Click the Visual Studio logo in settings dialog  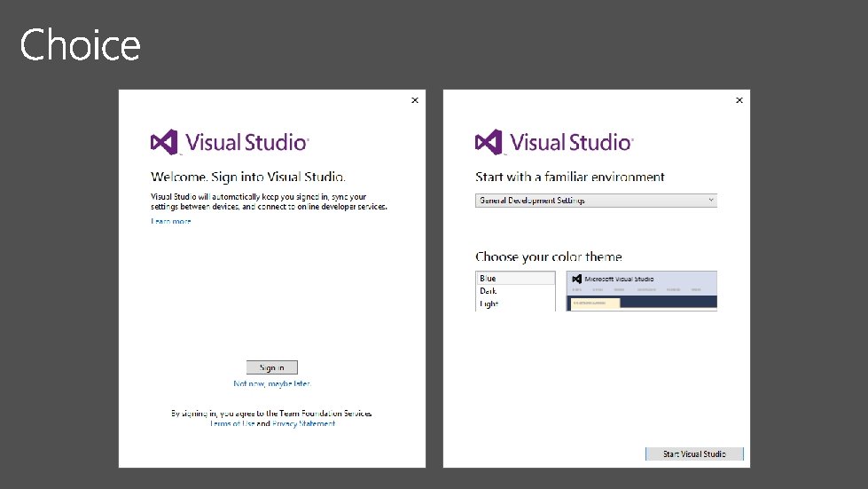tap(554, 142)
